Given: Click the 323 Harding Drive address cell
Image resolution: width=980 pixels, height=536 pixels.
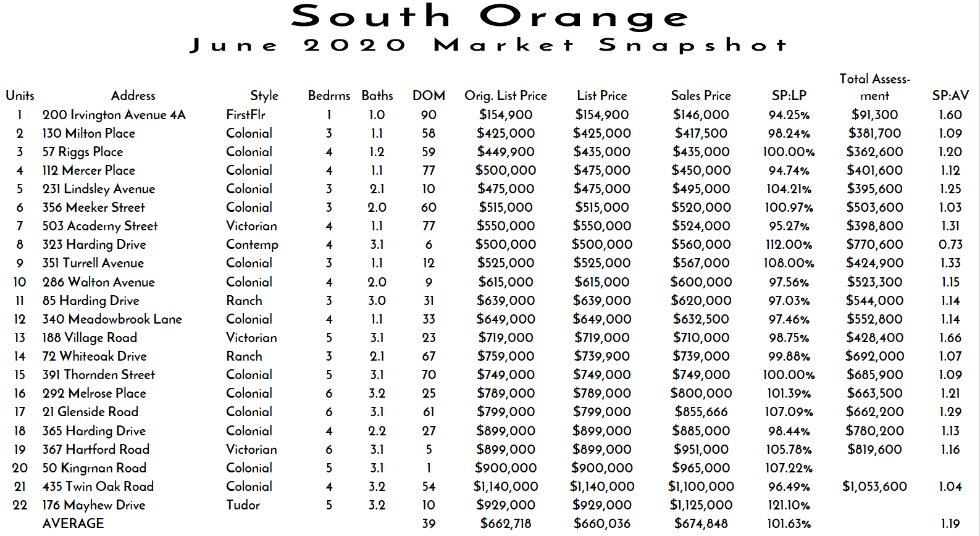Looking at the screenshot, I should click(94, 245).
